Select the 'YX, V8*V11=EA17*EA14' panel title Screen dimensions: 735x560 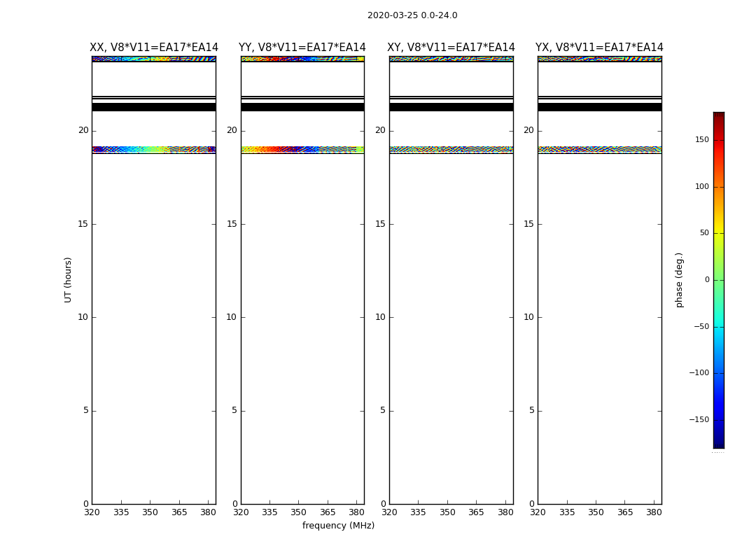point(599,48)
